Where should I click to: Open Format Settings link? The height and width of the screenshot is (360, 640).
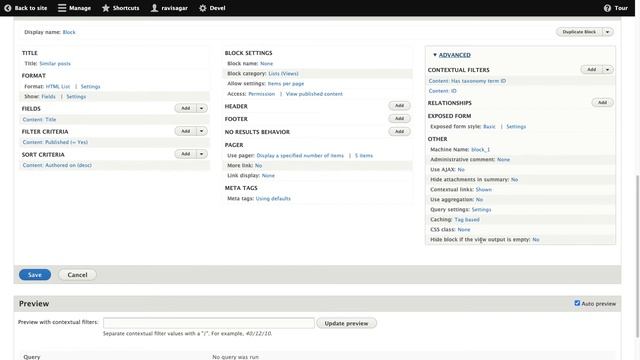click(x=91, y=87)
